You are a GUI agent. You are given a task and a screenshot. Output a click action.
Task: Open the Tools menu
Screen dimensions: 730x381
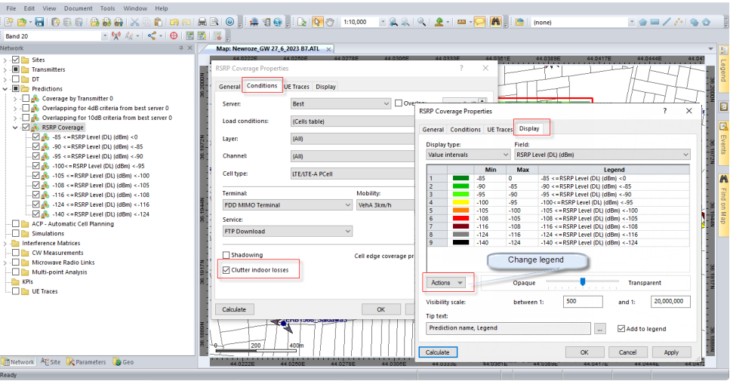[107, 8]
